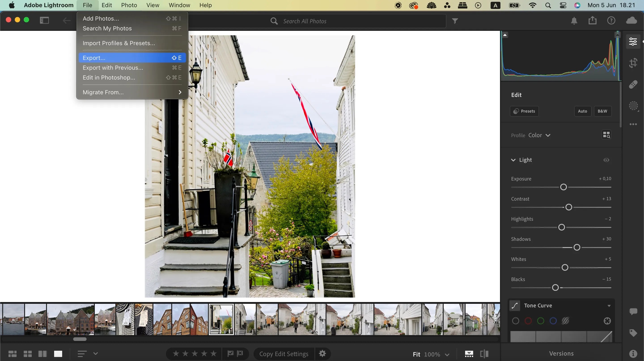
Task: Flag the photo as a pick
Action: [x=231, y=353]
